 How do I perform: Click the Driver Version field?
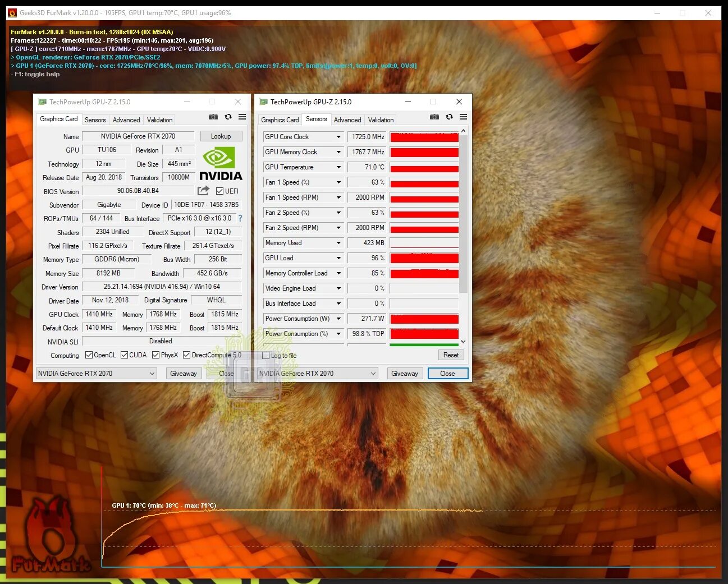[x=162, y=287]
